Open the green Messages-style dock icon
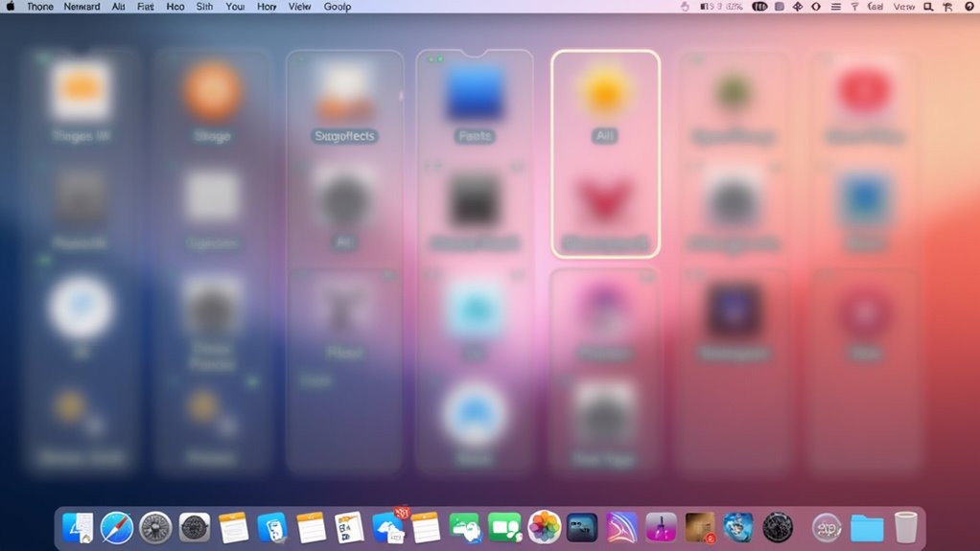Viewport: 980px width, 551px height. [x=465, y=528]
